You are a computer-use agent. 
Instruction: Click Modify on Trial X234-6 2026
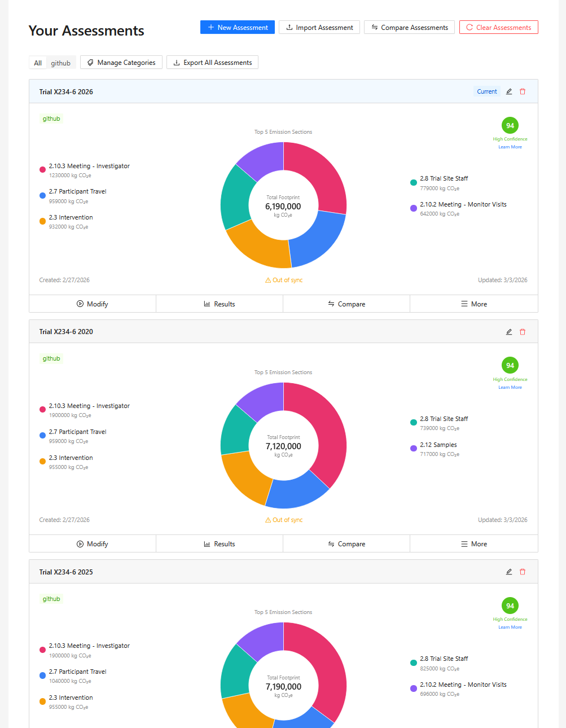93,304
